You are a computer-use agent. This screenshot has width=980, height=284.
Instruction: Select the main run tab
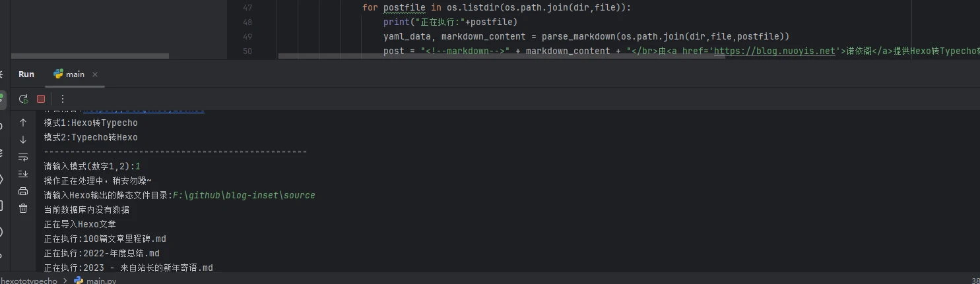pyautogui.click(x=69, y=74)
